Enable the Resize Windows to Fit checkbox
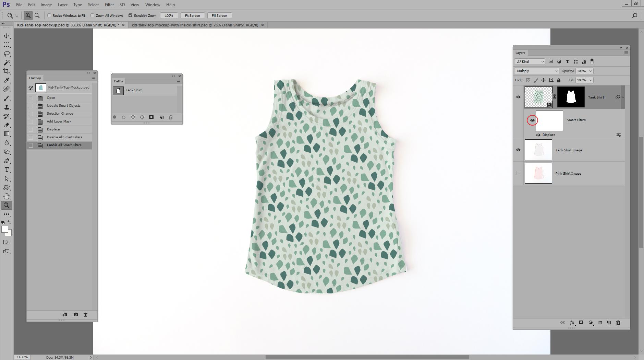 [x=49, y=15]
